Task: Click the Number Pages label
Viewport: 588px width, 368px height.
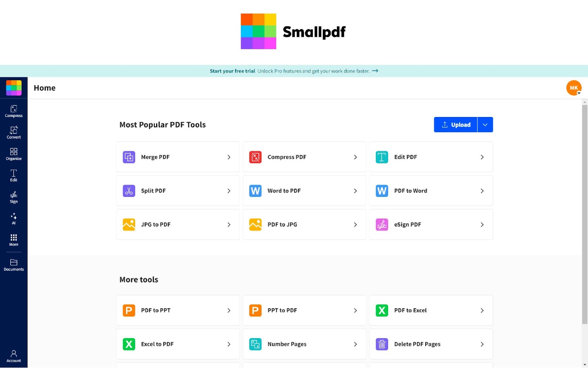Action: [x=287, y=344]
